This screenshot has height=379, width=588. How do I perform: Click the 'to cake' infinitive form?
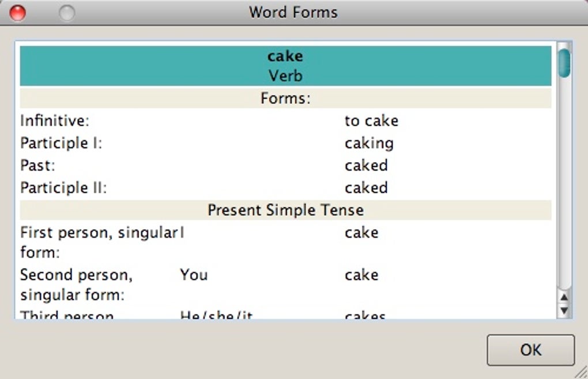(x=371, y=121)
